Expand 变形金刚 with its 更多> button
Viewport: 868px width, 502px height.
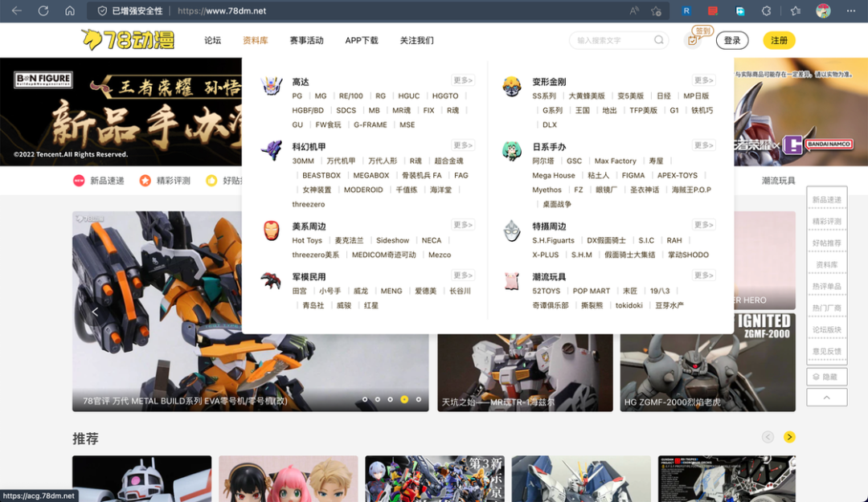[x=703, y=80]
